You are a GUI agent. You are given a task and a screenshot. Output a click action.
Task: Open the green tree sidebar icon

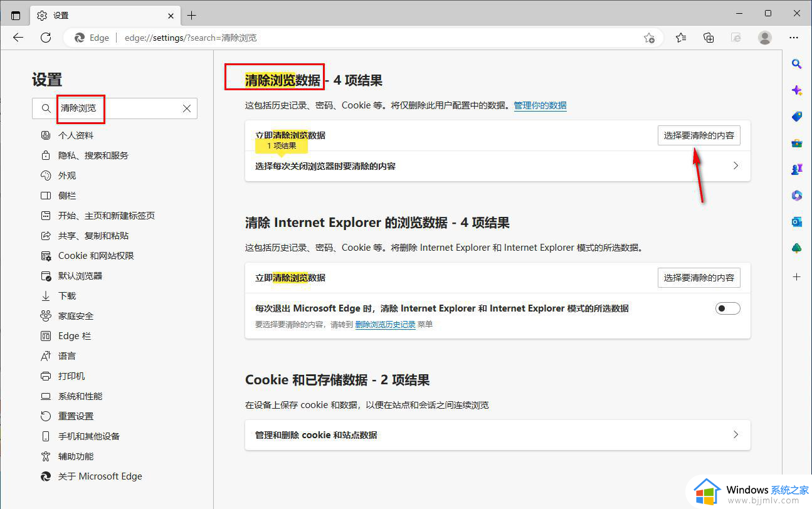[x=796, y=248]
